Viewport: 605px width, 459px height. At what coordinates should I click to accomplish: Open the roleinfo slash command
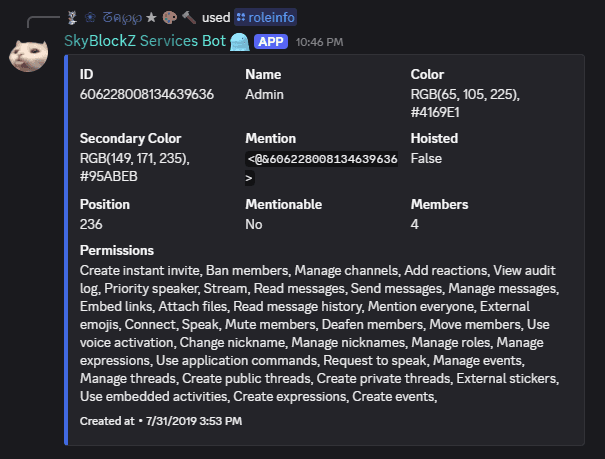265,17
